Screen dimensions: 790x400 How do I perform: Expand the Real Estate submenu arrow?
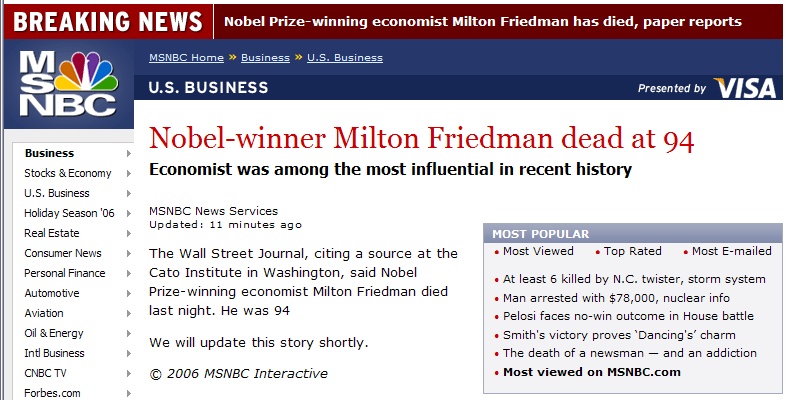coord(128,233)
